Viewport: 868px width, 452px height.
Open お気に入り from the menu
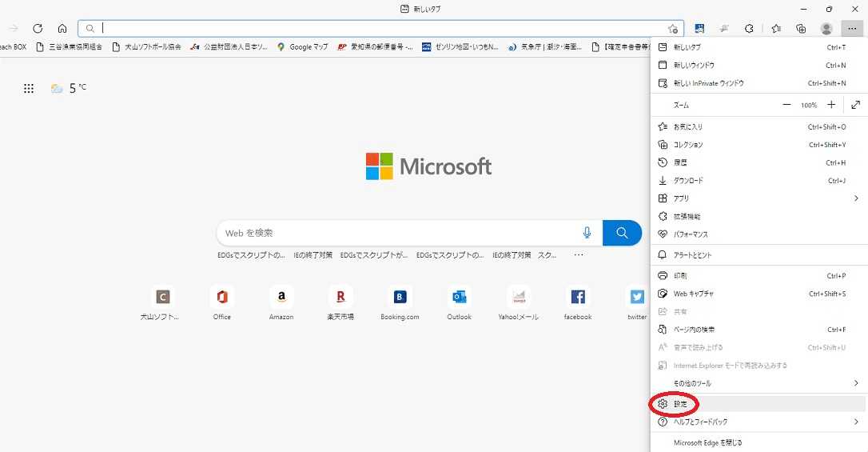pyautogui.click(x=759, y=127)
